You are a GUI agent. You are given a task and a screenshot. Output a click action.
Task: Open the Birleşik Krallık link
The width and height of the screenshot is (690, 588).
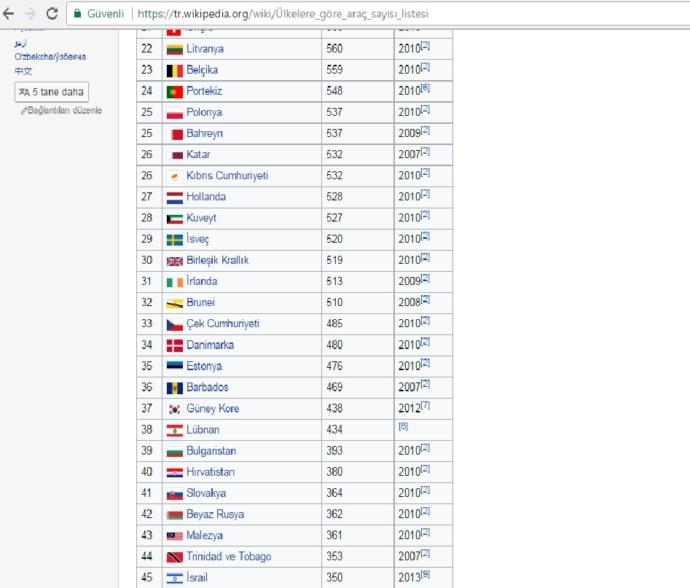point(217,260)
